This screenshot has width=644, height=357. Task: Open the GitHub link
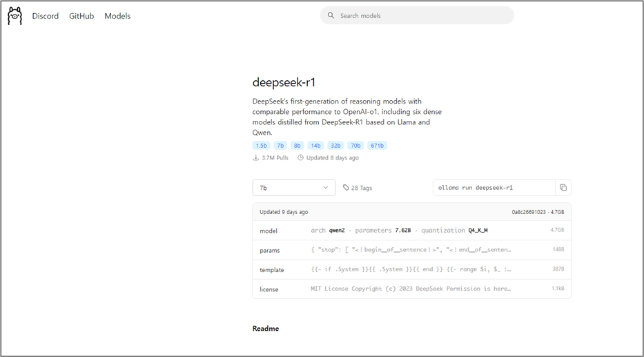(81, 16)
